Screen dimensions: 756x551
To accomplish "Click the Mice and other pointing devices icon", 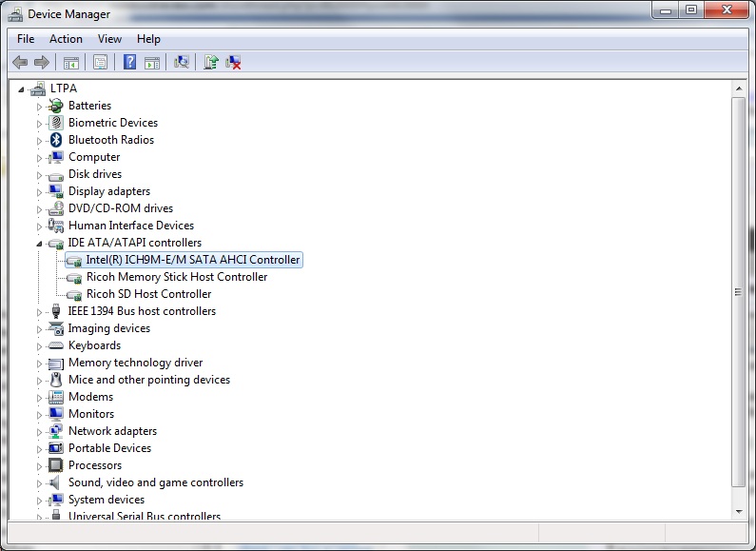I will coord(56,380).
